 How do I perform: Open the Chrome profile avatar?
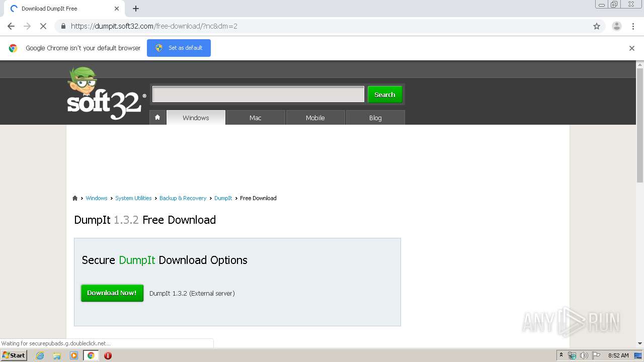coord(617,26)
